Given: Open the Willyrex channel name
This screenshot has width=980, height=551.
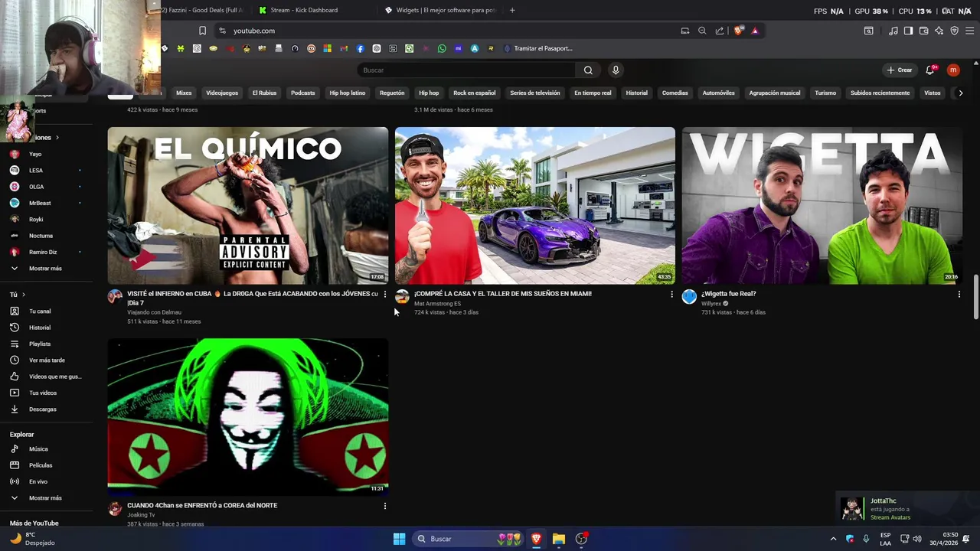Looking at the screenshot, I should coord(711,304).
